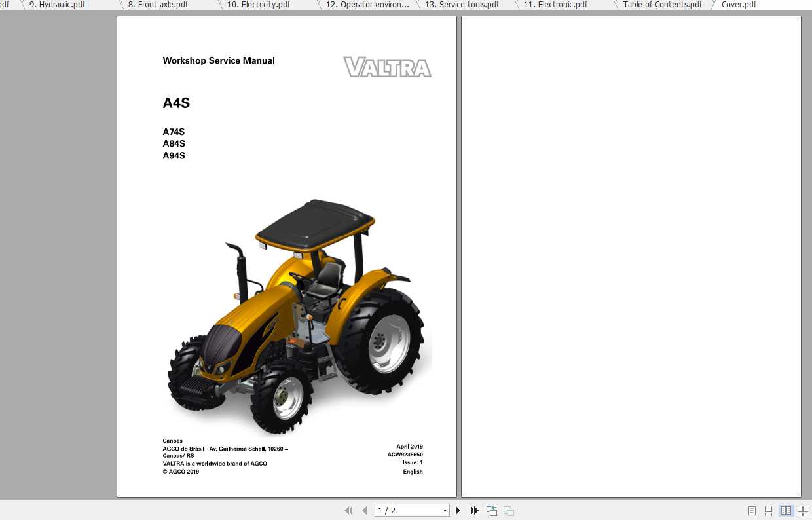
Task: Open page number dropdown arrow
Action: pos(445,511)
